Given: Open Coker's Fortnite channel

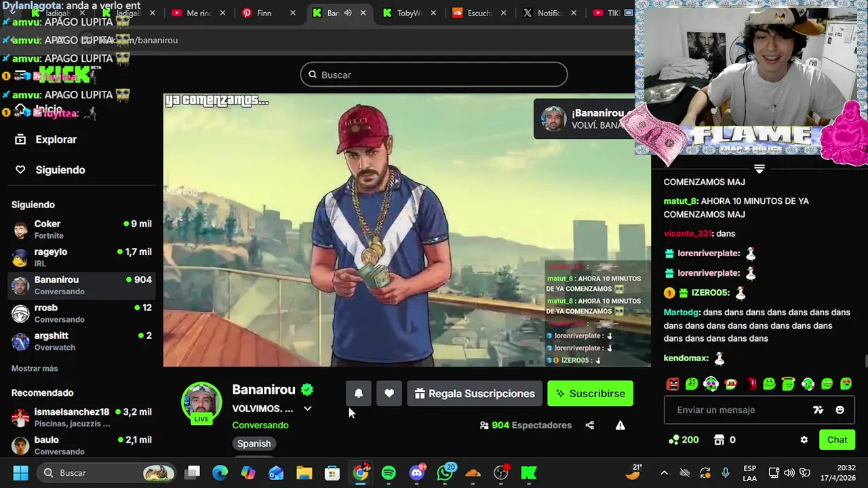Looking at the screenshot, I should tap(81, 230).
